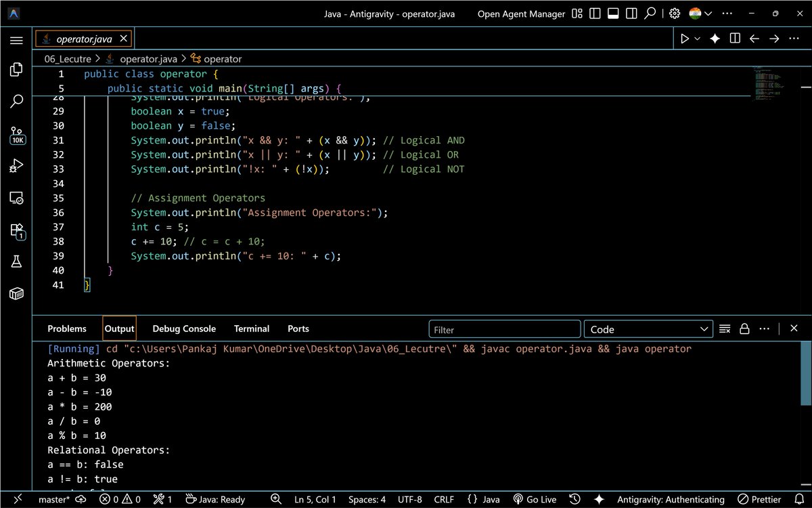
Task: Open the Java Projects box icon view
Action: pos(16,293)
